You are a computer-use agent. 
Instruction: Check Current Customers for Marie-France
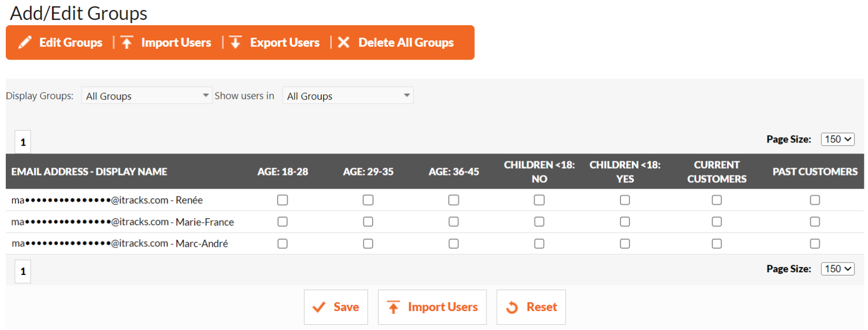point(717,222)
